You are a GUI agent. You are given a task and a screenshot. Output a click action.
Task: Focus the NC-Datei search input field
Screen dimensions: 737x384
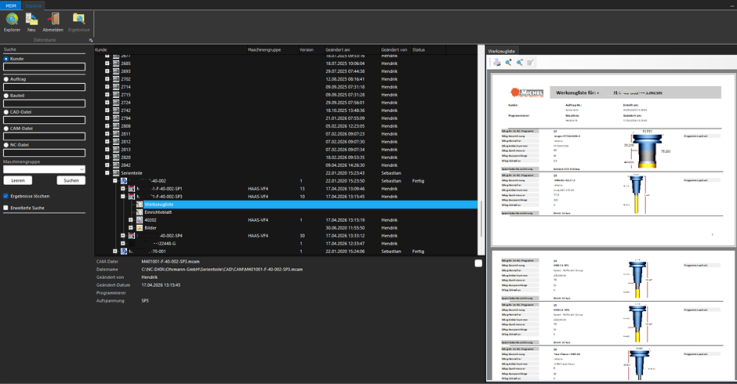point(44,153)
